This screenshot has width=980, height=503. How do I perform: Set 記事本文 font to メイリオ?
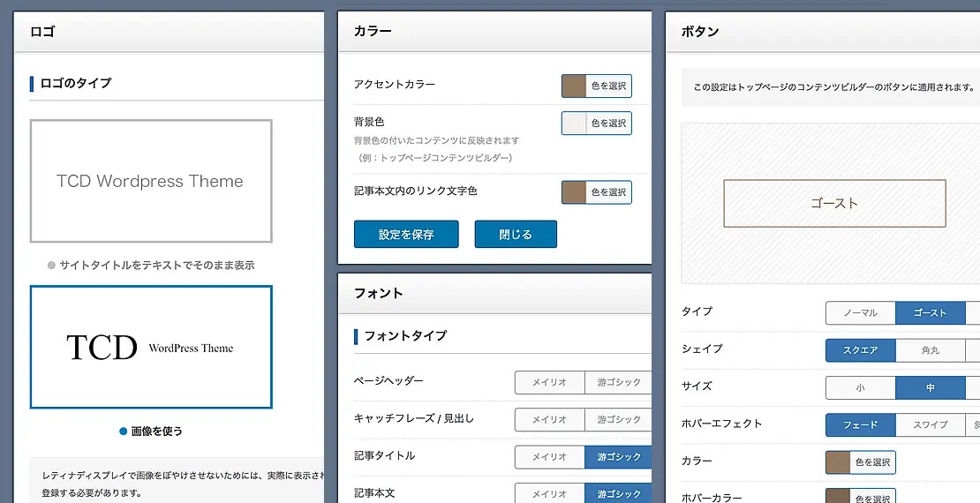tap(549, 493)
